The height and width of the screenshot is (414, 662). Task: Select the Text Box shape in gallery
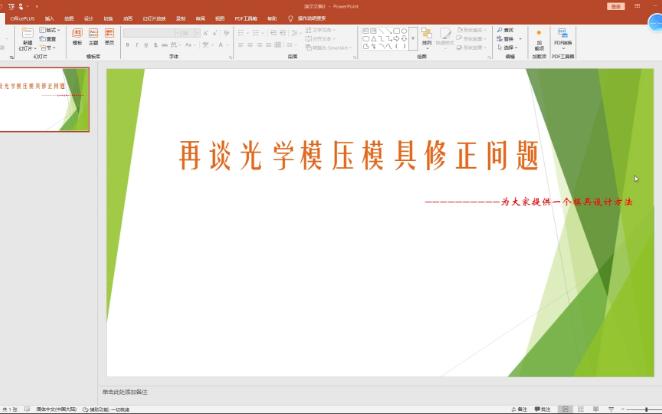tap(366, 31)
